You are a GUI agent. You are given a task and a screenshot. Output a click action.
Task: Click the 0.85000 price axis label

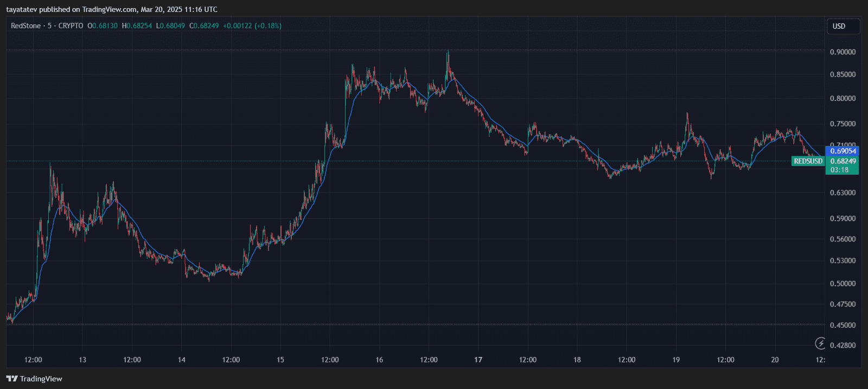[843, 74]
